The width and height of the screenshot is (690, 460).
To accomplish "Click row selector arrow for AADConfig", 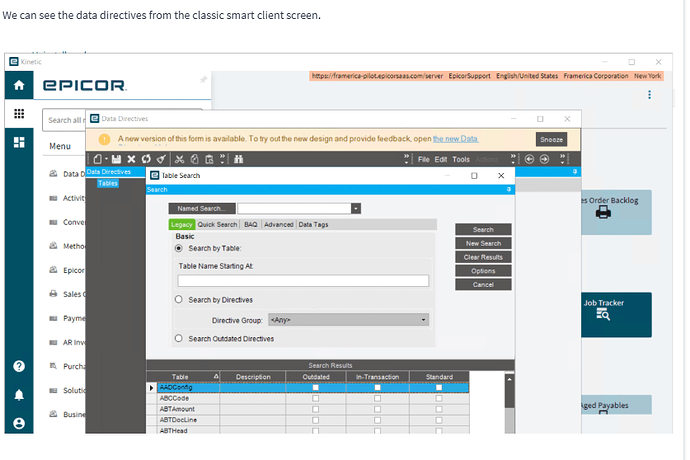I will point(151,388).
